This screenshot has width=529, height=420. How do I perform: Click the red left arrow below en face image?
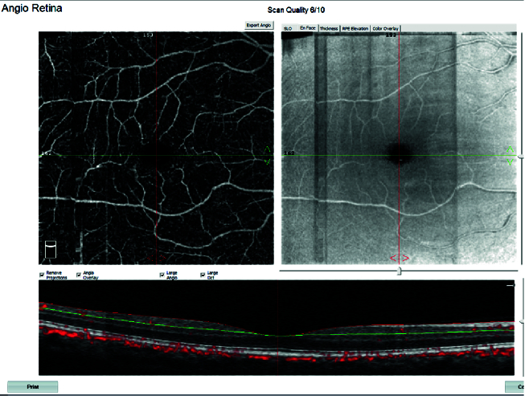pos(394,258)
